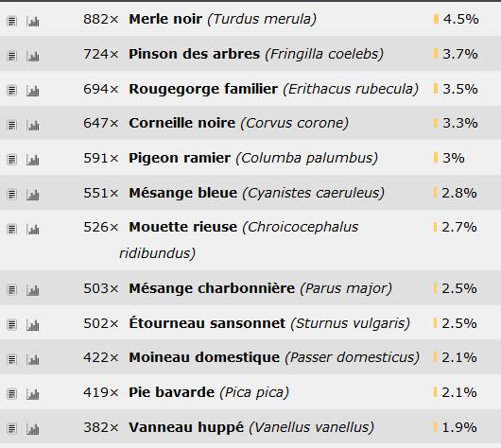Select the 882× count for Merle noir

click(101, 19)
